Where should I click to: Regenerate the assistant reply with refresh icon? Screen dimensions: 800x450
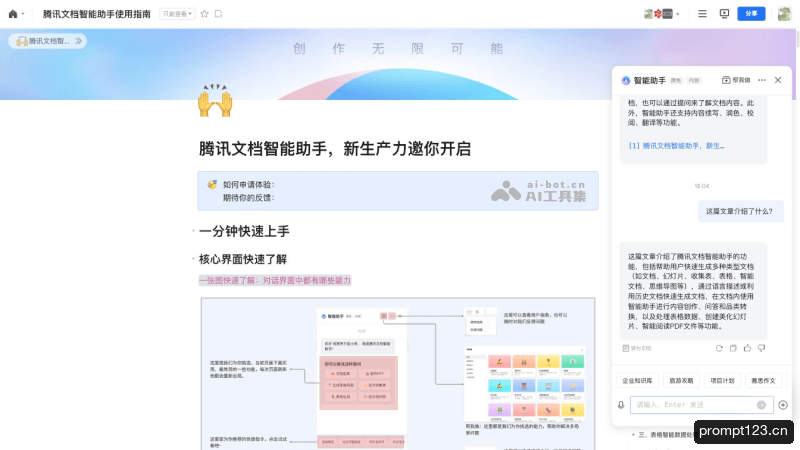tap(719, 348)
